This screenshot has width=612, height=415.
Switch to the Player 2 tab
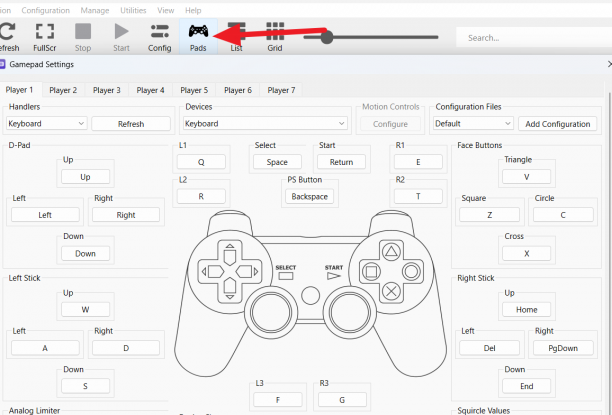click(x=63, y=90)
